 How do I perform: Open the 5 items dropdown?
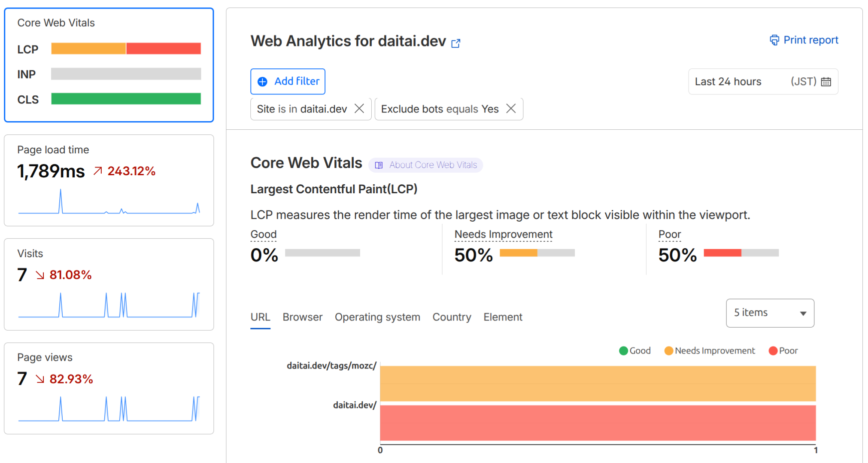[770, 313]
